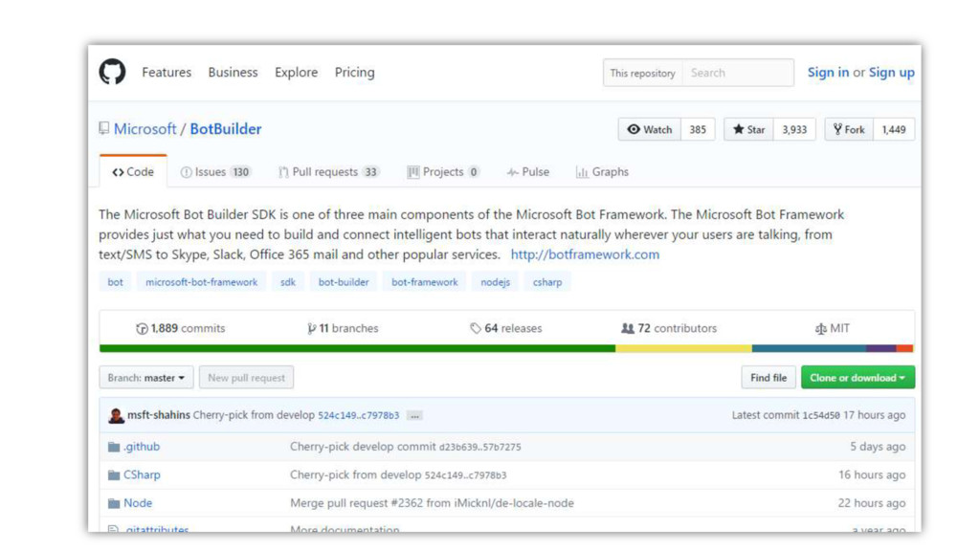This screenshot has height=551, width=980.
Task: Click the bot-framework topic tag
Action: [x=424, y=282]
